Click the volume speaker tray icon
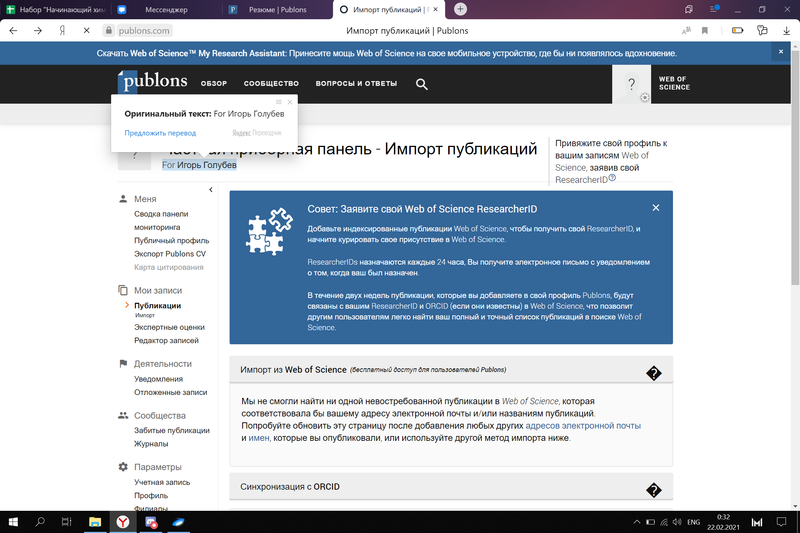The width and height of the screenshot is (800, 533). 677,522
